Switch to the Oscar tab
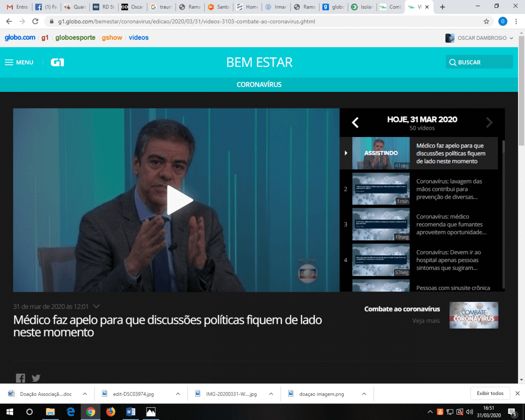Screen dimensions: 525x420 (132, 7)
